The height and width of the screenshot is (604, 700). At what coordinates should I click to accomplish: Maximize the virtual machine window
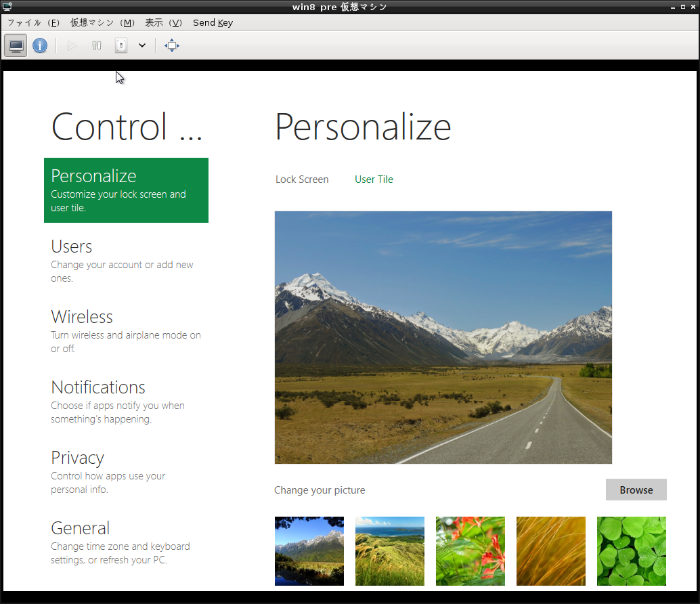coord(683,7)
